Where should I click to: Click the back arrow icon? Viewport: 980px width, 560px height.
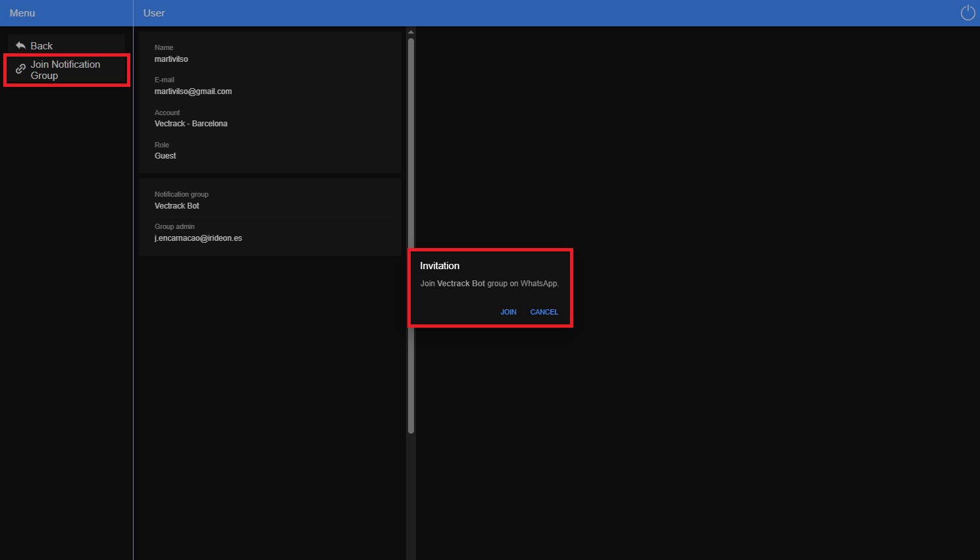[20, 45]
